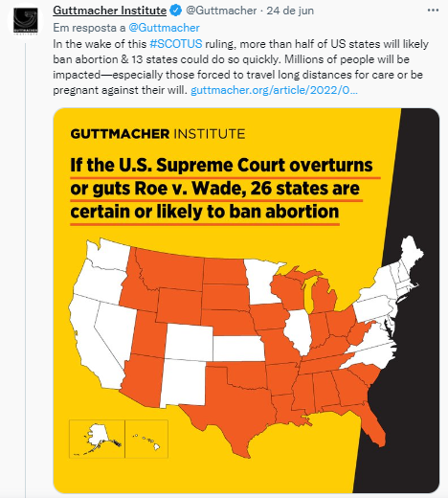Click the #SCOTUS hashtag
Viewport: 448px width, 498px height.
click(176, 44)
